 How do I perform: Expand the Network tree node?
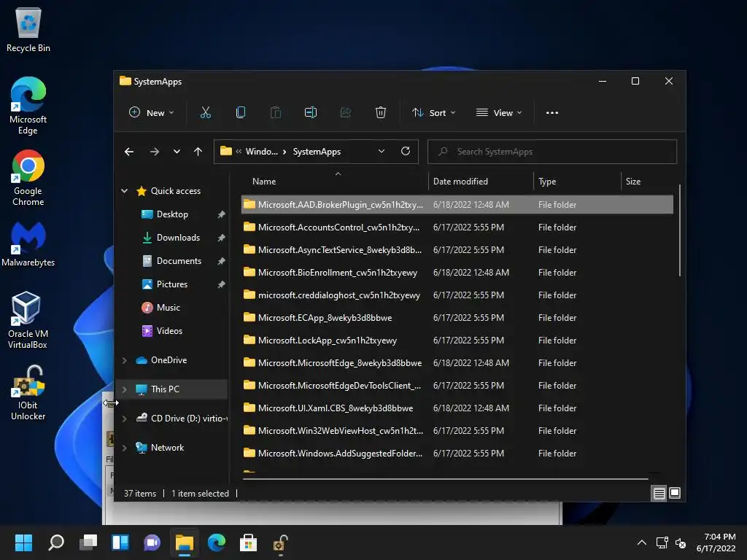(x=124, y=448)
